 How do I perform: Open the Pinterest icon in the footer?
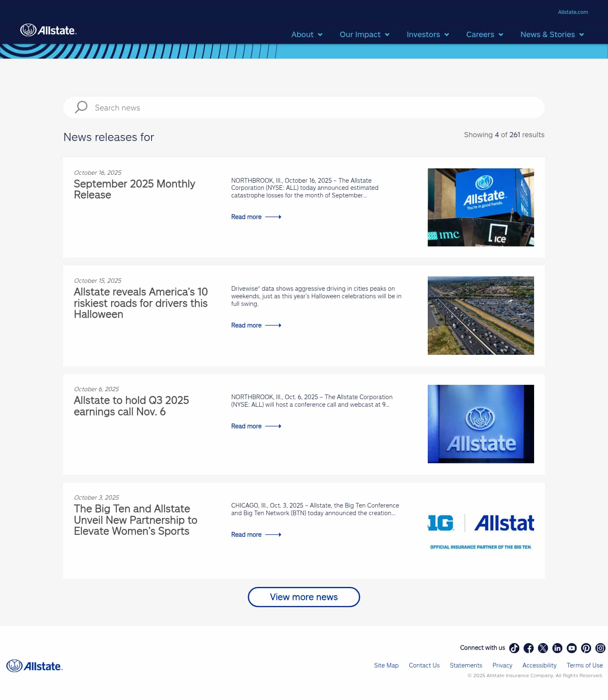[x=586, y=648]
